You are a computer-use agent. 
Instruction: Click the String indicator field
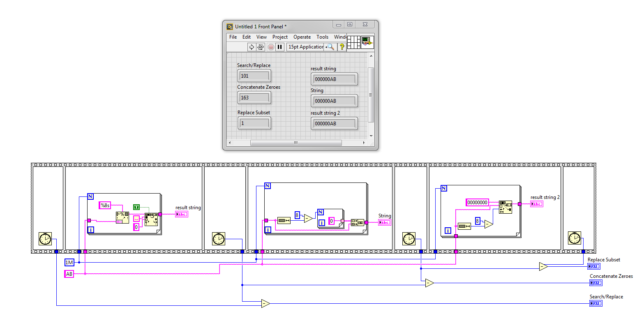click(x=334, y=101)
